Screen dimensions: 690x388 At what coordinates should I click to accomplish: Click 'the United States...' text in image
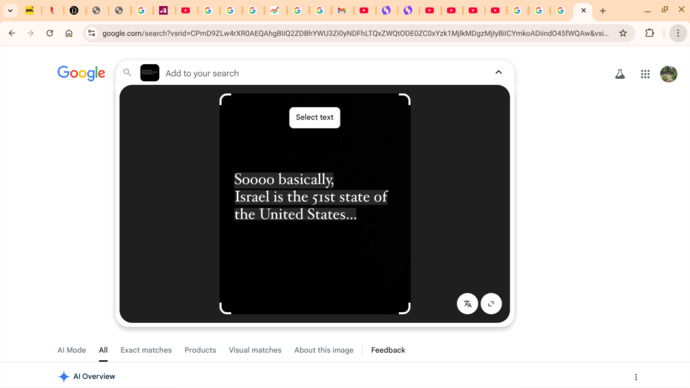pos(295,215)
